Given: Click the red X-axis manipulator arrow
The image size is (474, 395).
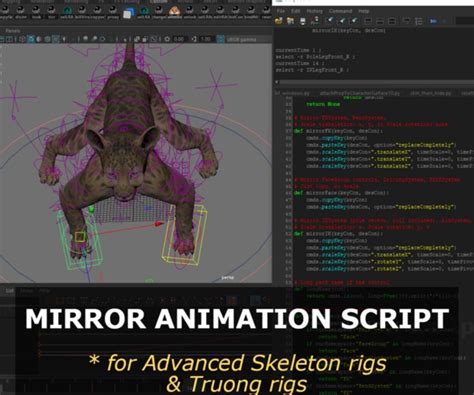Looking at the screenshot, I should [x=159, y=224].
